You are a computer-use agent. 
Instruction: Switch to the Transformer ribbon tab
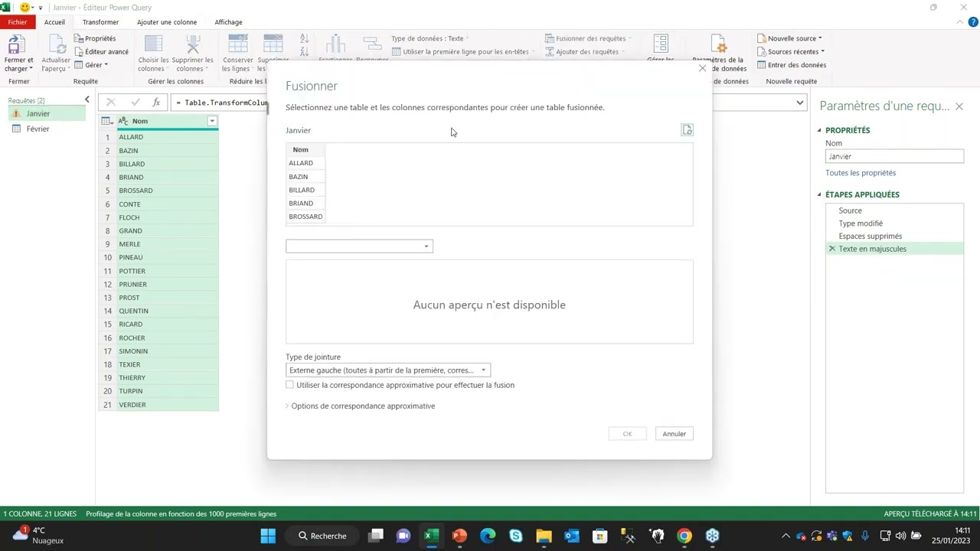[100, 22]
